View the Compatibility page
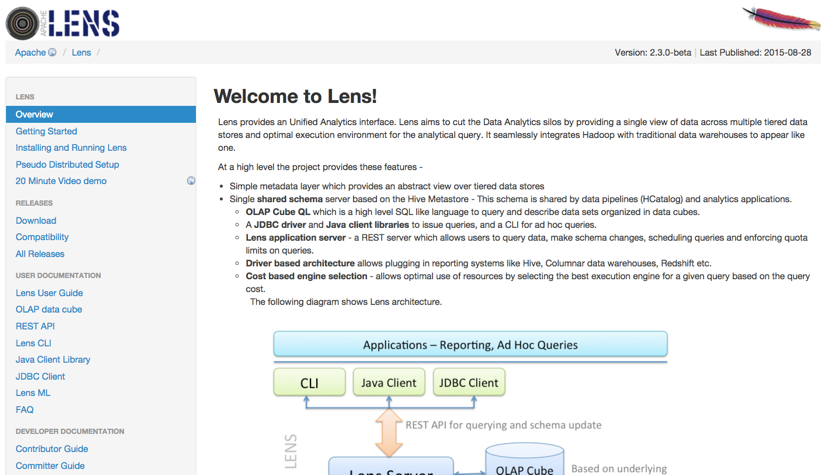Screen dimensions: 827x475 [42, 237]
